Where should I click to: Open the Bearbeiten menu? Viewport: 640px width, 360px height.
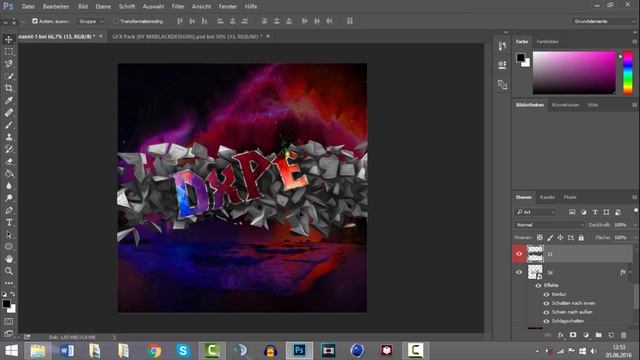56,7
